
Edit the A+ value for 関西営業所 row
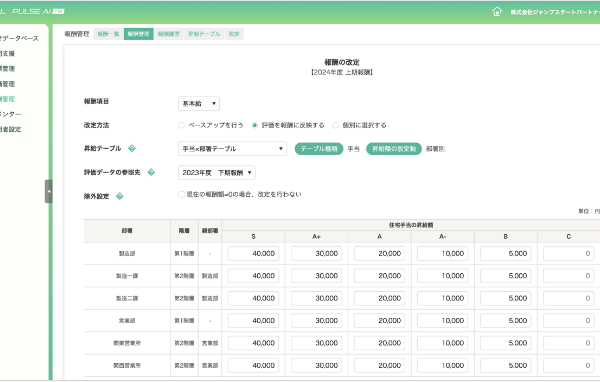click(316, 366)
